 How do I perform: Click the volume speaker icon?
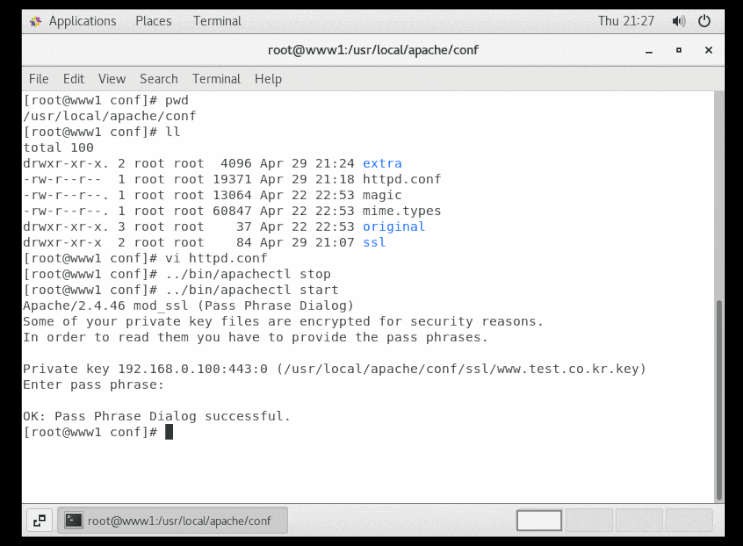click(679, 21)
